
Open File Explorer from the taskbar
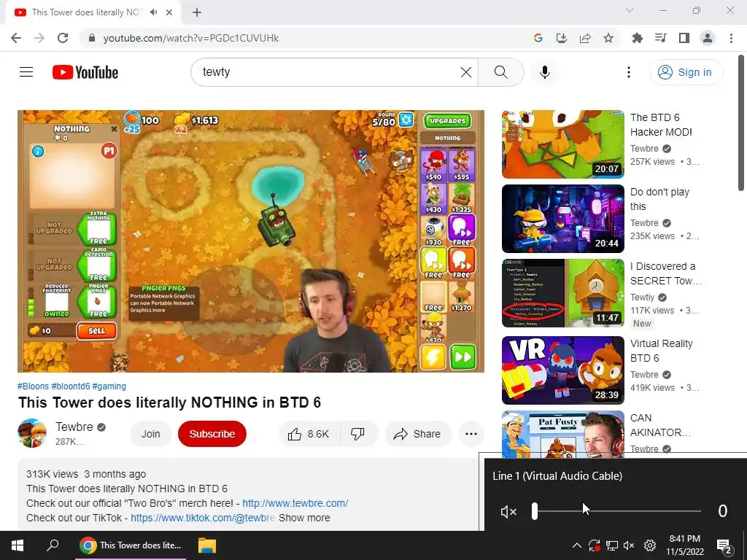[x=207, y=545]
